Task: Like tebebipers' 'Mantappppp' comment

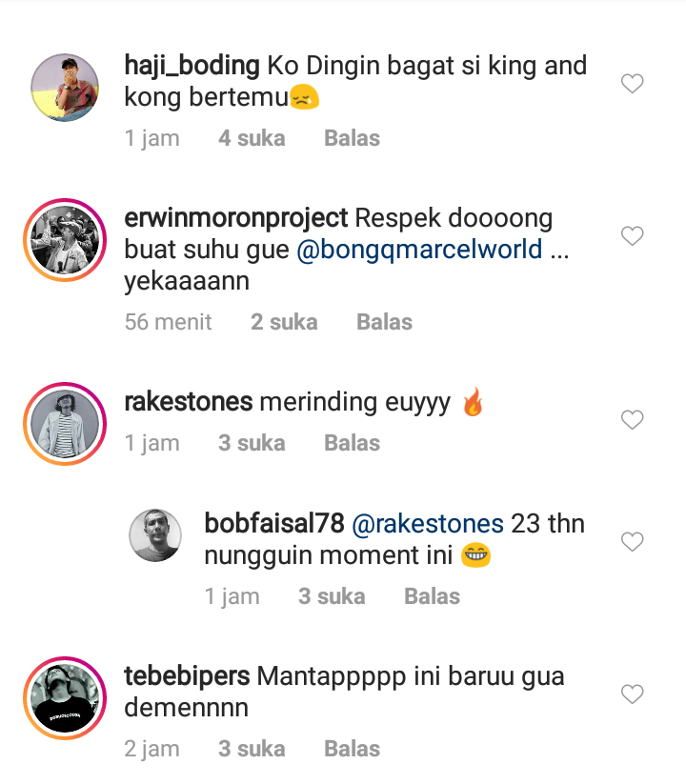Action: [633, 694]
